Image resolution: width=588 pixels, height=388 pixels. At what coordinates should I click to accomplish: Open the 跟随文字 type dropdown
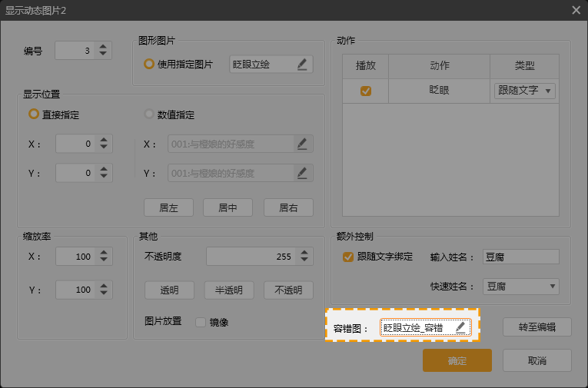coord(524,91)
